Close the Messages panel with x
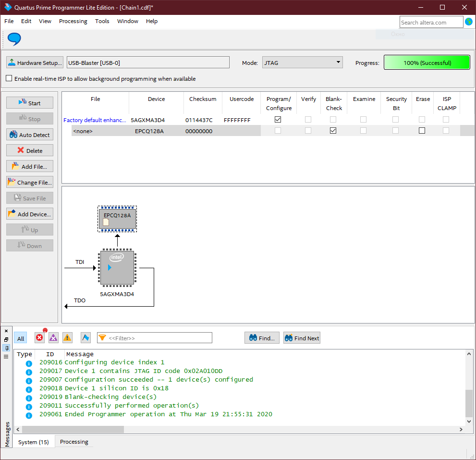The height and width of the screenshot is (460, 476). coord(6,331)
